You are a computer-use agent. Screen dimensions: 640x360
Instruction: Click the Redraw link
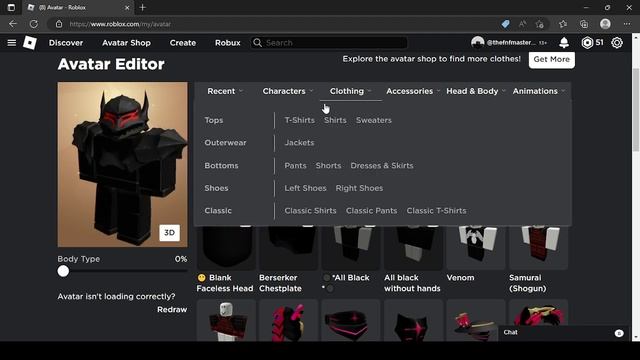(172, 309)
